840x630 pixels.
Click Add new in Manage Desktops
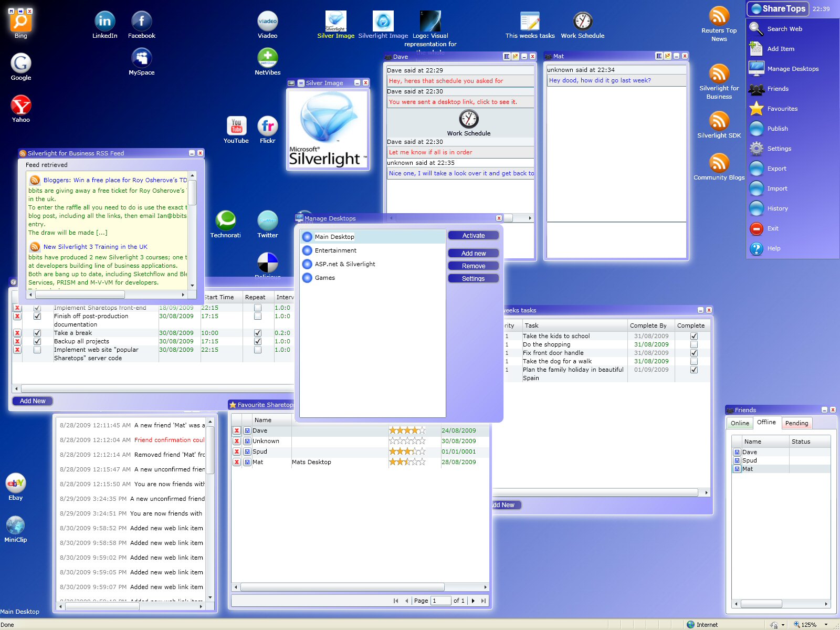point(474,254)
